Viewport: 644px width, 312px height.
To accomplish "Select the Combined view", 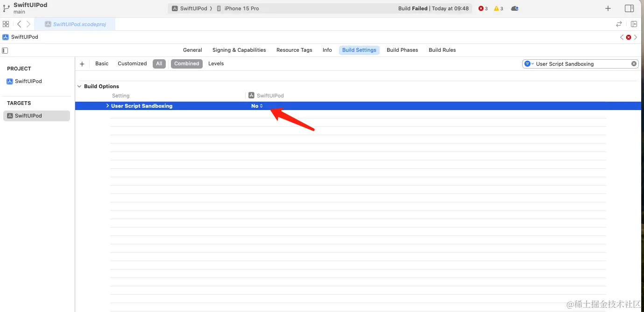I will 187,63.
